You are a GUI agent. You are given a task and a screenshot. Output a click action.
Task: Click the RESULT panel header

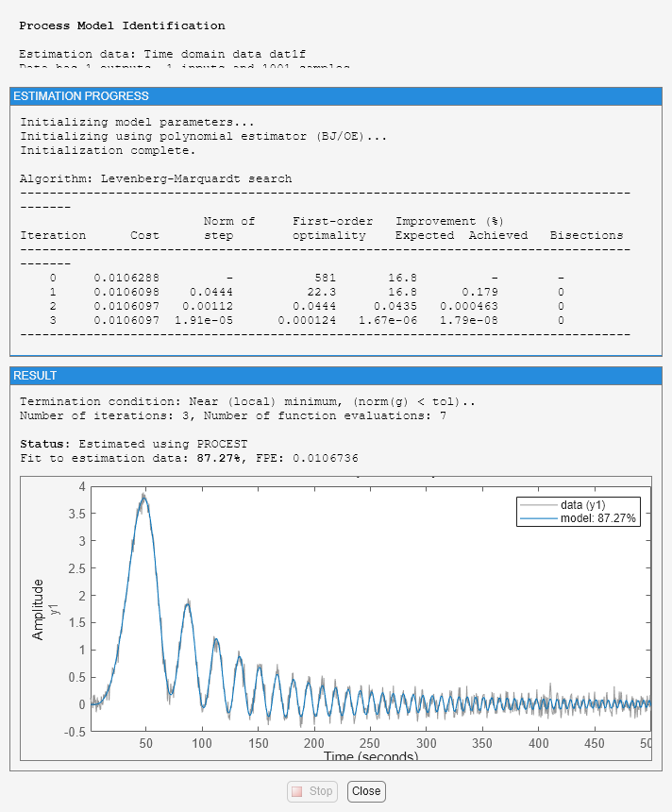(x=335, y=376)
